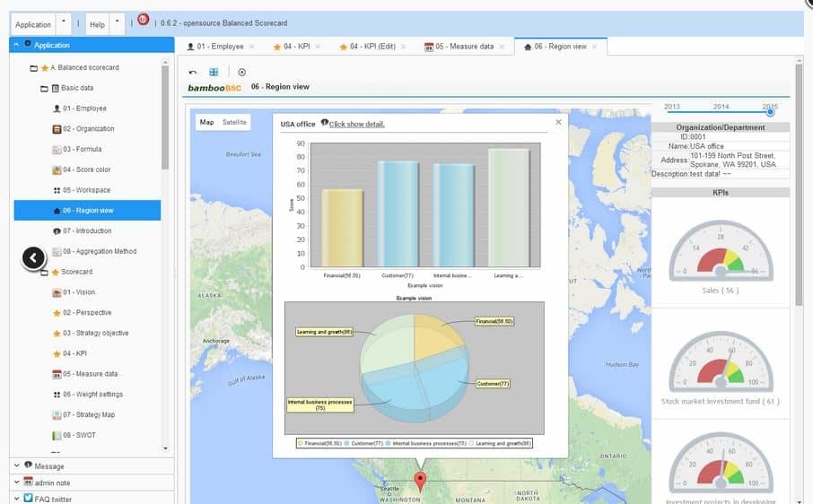Open the Help menu dropdown arrow
813x504 pixels.
(117, 24)
